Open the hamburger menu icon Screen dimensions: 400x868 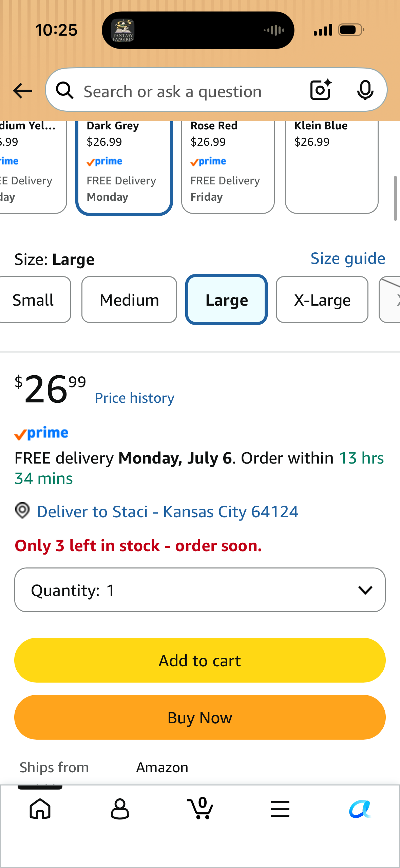280,809
